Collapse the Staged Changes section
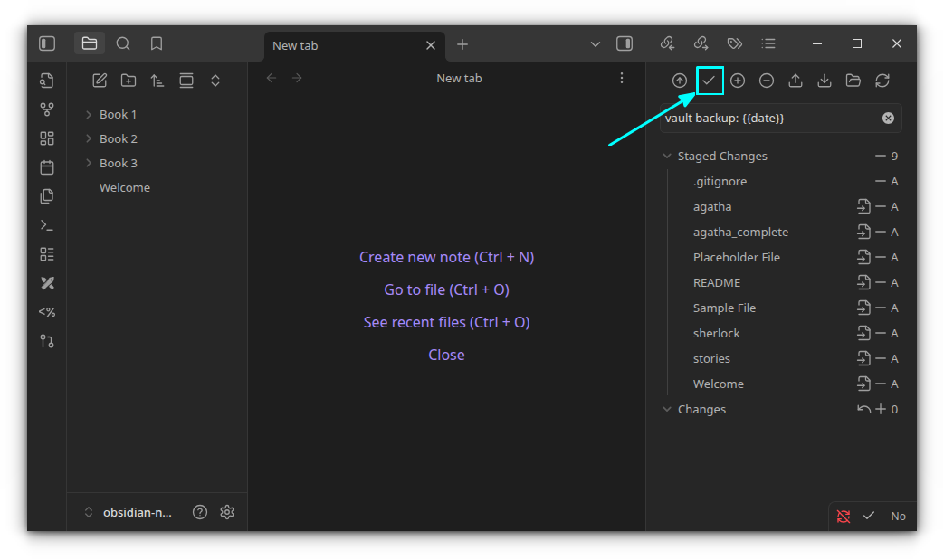This screenshot has width=944, height=560. click(x=667, y=156)
